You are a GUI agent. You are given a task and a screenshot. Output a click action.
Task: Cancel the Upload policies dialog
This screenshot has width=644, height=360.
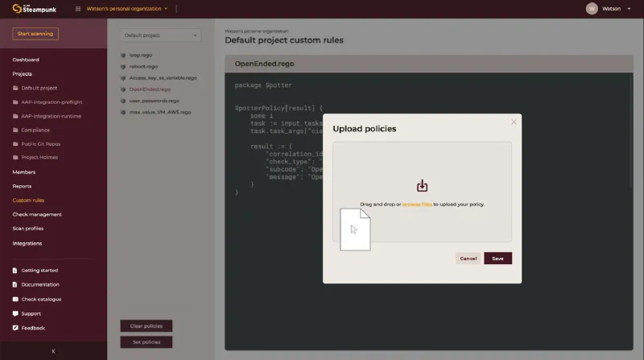click(x=469, y=259)
